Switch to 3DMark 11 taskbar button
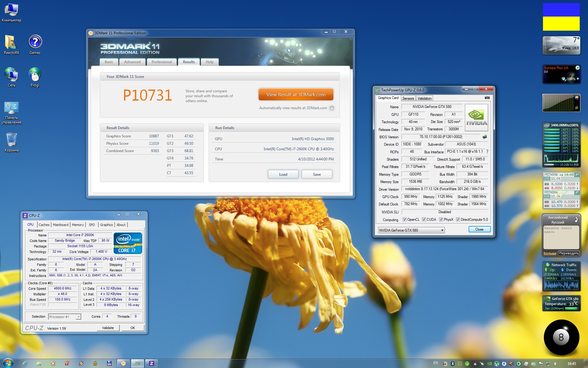 coord(123,363)
